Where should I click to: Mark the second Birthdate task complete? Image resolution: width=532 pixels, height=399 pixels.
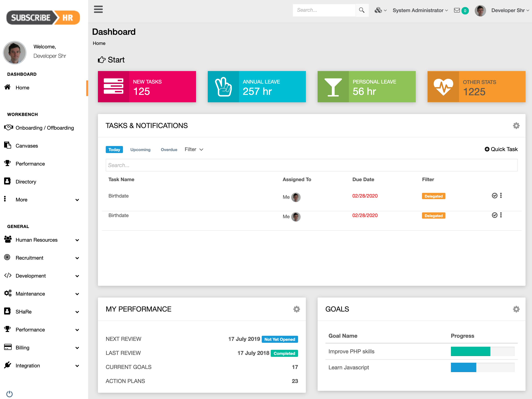point(494,215)
